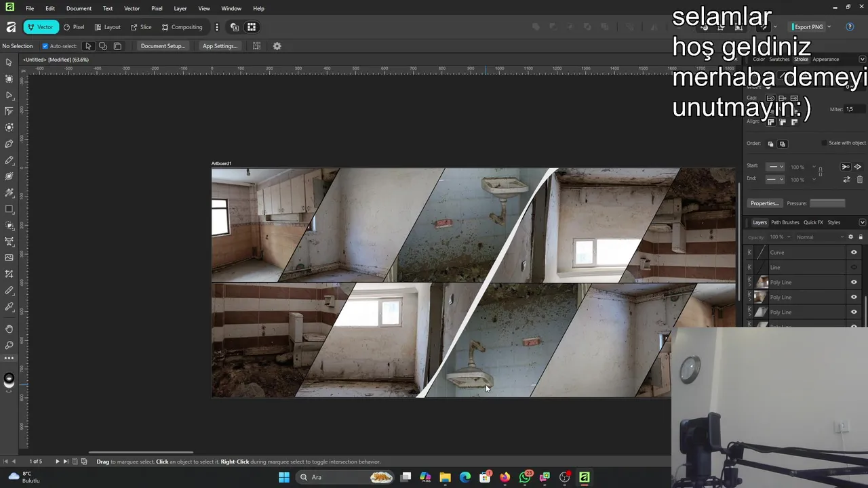868x488 pixels.
Task: Switch to the Layout studio
Action: [x=107, y=27]
